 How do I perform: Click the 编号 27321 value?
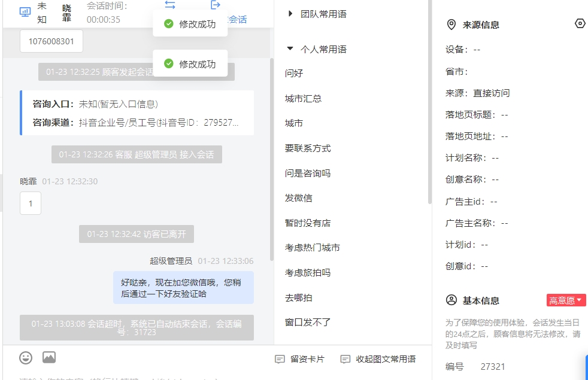pos(493,366)
